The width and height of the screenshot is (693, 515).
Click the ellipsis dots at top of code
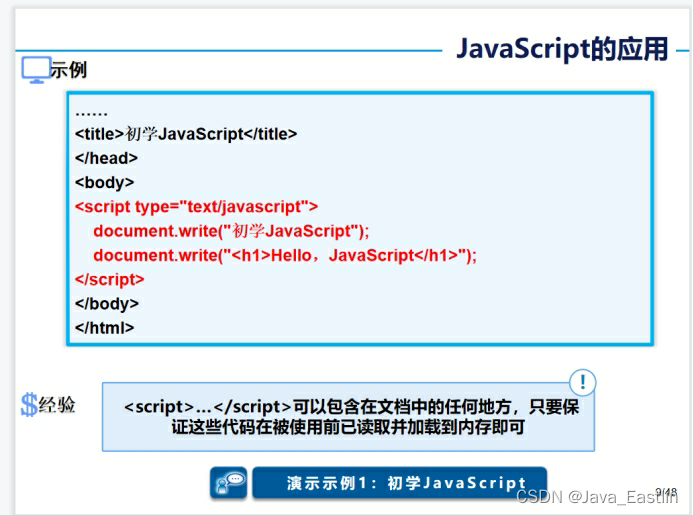[x=91, y=114]
